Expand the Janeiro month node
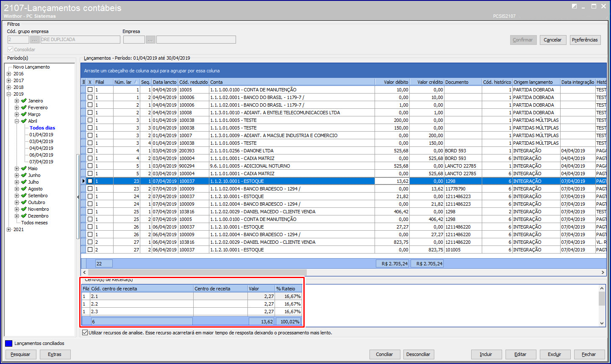Image resolution: width=611 pixels, height=364 pixels. click(17, 101)
